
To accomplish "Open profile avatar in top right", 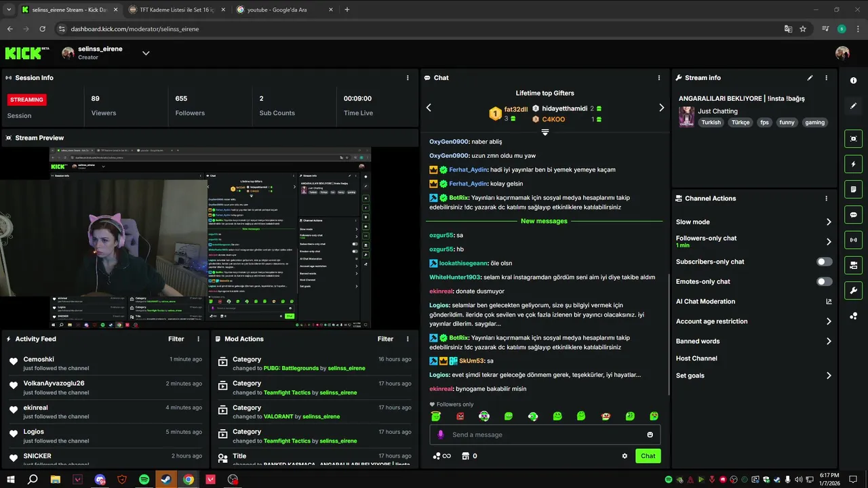I will pyautogui.click(x=842, y=53).
